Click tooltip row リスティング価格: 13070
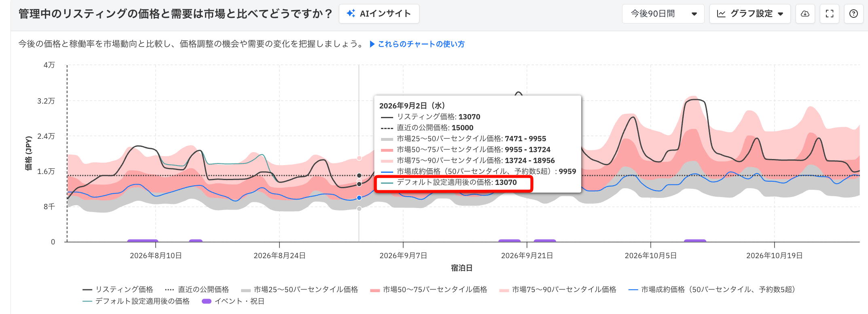This screenshot has height=314, width=868. (x=430, y=117)
